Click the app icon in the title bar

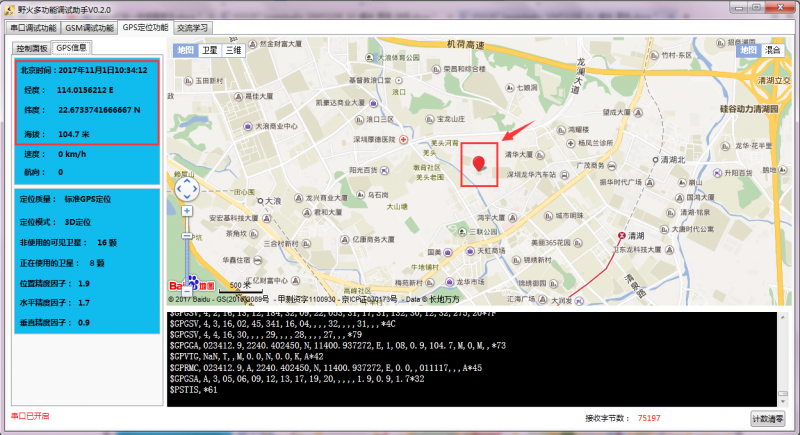(9, 10)
